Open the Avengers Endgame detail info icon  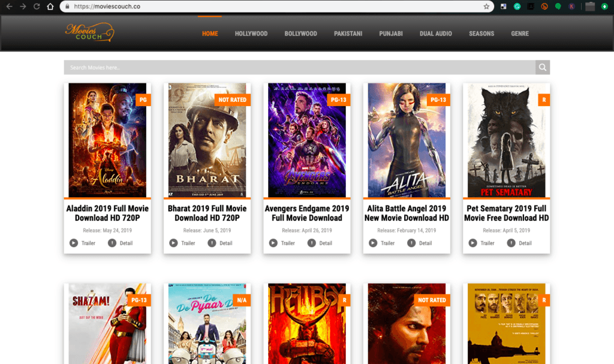[312, 243]
